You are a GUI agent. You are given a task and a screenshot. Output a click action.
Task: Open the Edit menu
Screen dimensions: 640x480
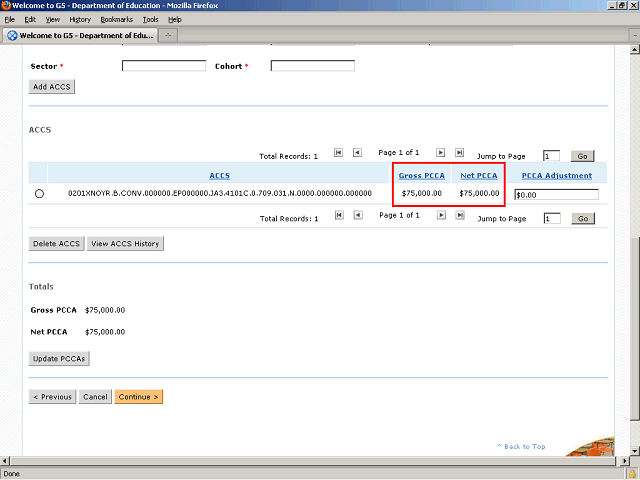click(x=30, y=20)
